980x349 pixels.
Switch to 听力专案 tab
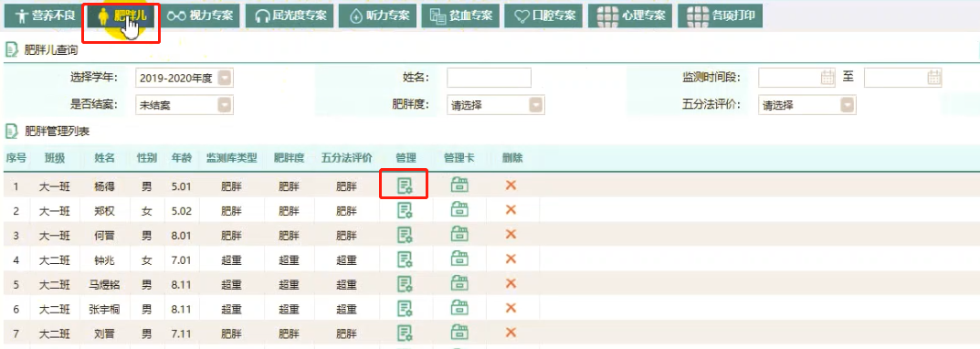pyautogui.click(x=377, y=16)
